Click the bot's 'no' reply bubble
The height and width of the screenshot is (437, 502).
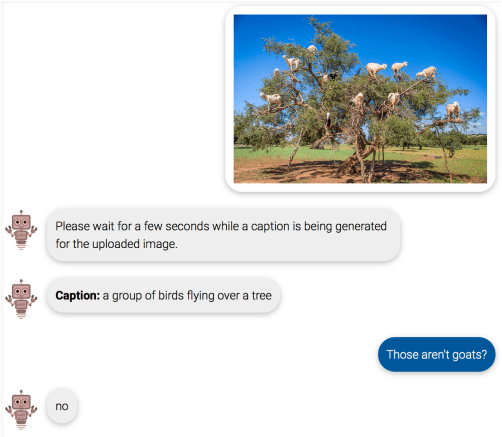pyautogui.click(x=62, y=406)
